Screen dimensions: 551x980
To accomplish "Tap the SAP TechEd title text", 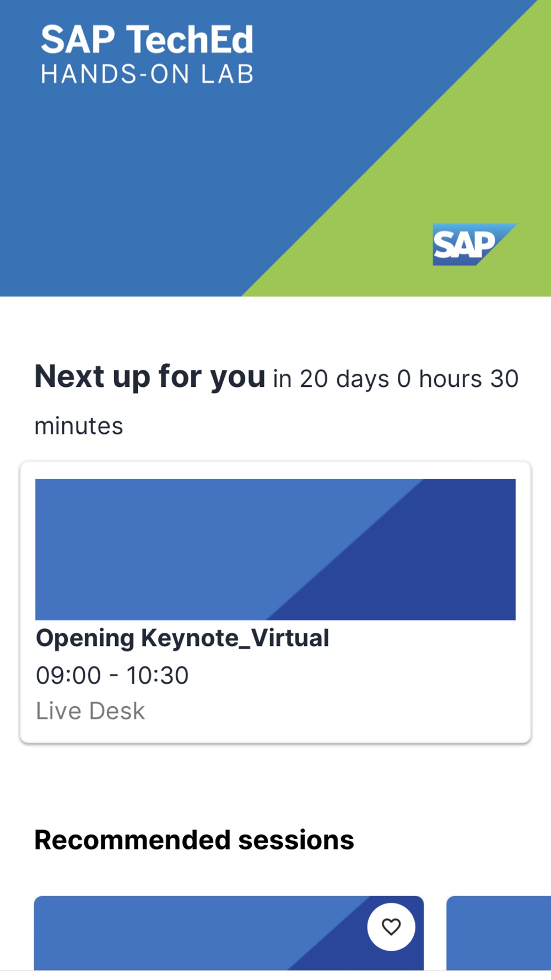I will point(147,40).
